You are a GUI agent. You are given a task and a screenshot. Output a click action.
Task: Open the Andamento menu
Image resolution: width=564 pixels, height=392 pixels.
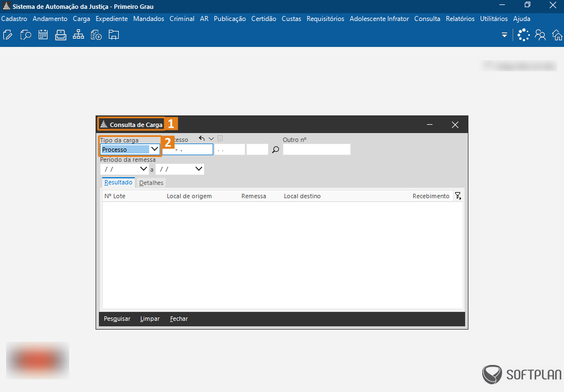point(50,19)
